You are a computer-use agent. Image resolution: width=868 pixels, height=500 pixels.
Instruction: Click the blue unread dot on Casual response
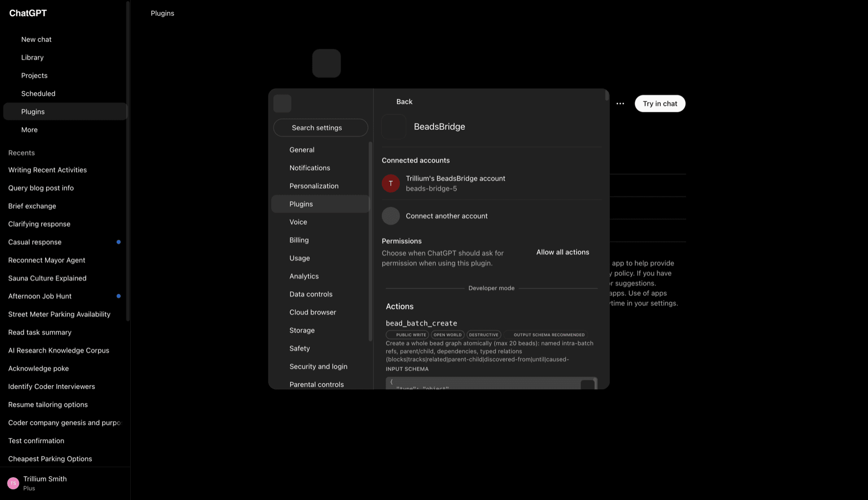tap(118, 242)
